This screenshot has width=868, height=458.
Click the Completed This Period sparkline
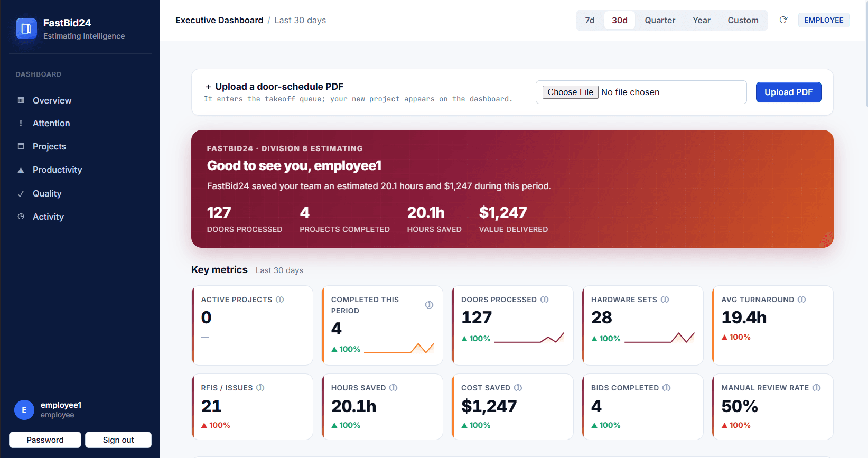(x=399, y=348)
